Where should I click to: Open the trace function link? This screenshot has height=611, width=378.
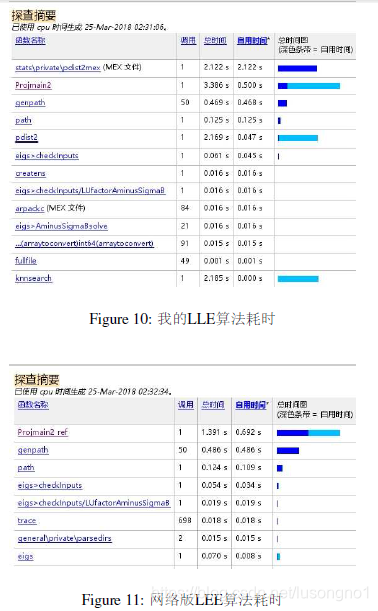pyautogui.click(x=27, y=521)
